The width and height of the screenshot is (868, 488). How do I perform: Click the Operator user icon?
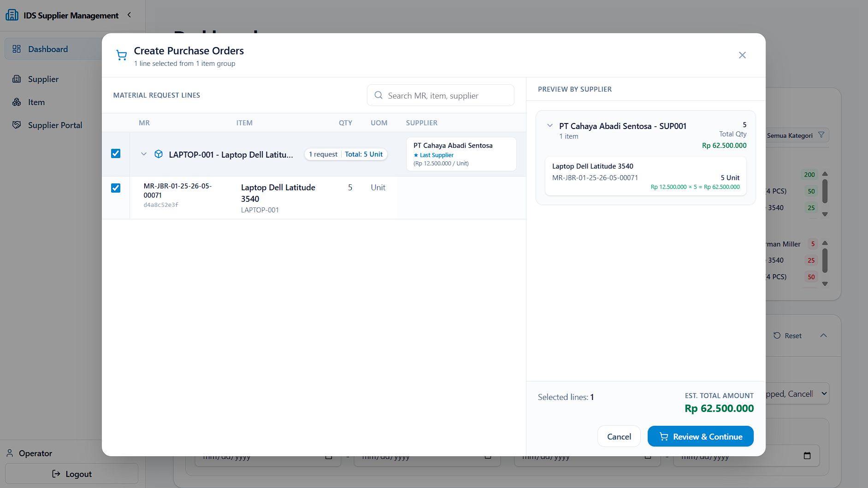click(x=10, y=453)
